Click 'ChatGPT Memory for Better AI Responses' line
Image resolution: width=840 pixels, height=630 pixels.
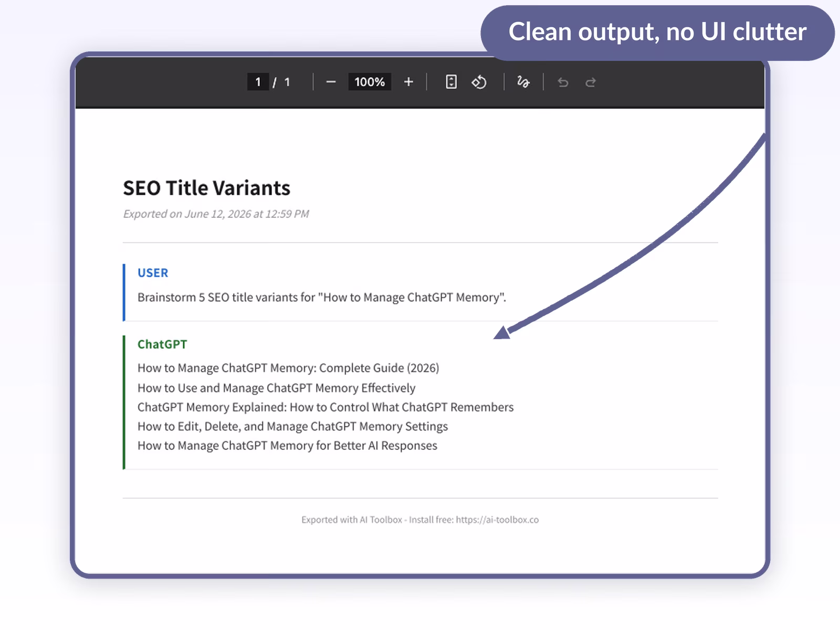click(x=287, y=446)
